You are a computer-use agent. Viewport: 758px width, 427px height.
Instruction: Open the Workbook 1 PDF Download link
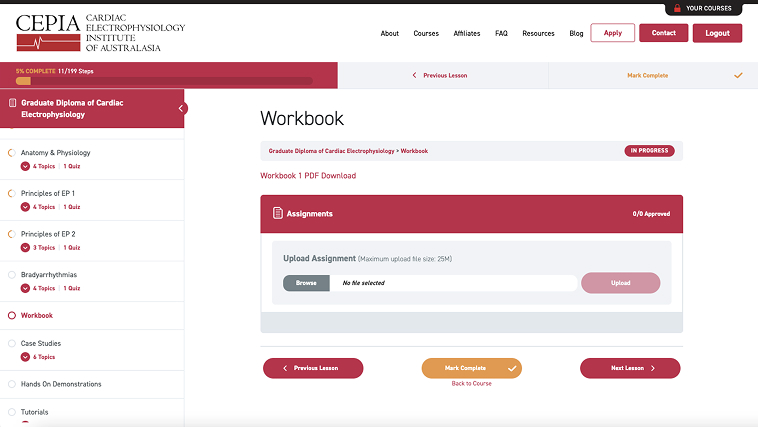[x=308, y=176]
